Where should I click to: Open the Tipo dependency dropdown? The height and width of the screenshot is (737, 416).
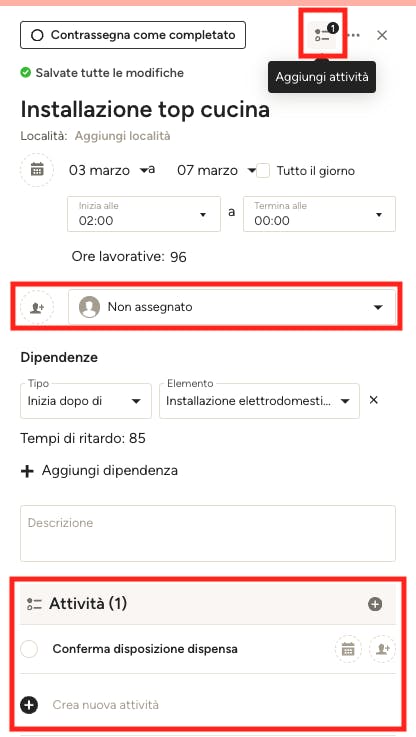(86, 401)
